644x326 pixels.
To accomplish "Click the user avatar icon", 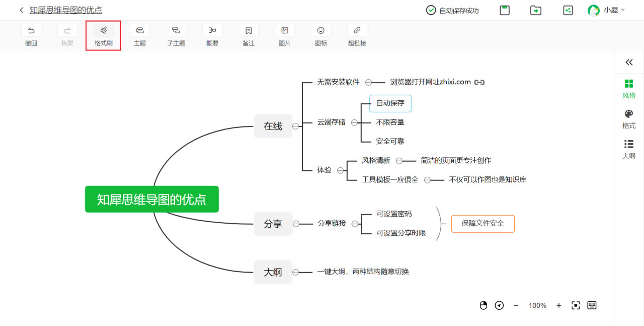I will point(594,10).
